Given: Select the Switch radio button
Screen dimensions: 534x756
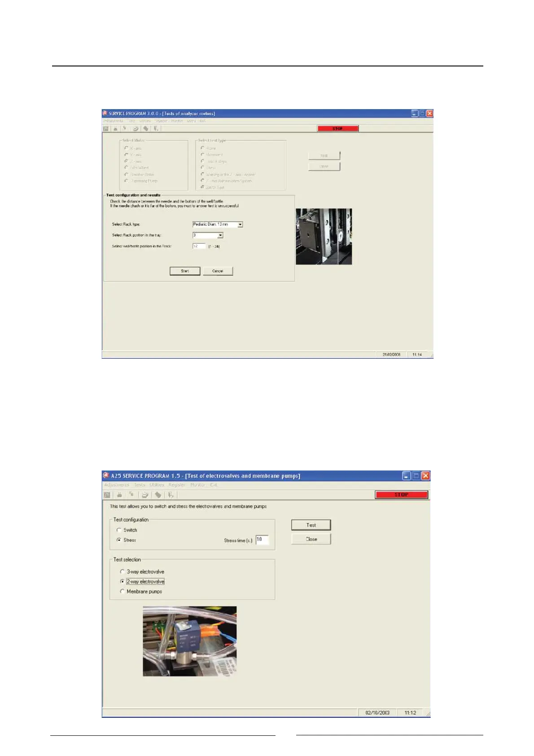Looking at the screenshot, I should 119,530.
